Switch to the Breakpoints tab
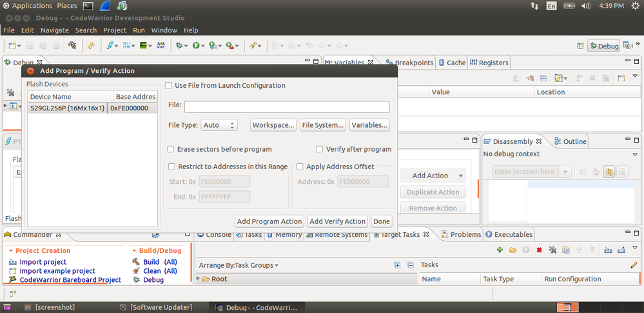 point(409,63)
